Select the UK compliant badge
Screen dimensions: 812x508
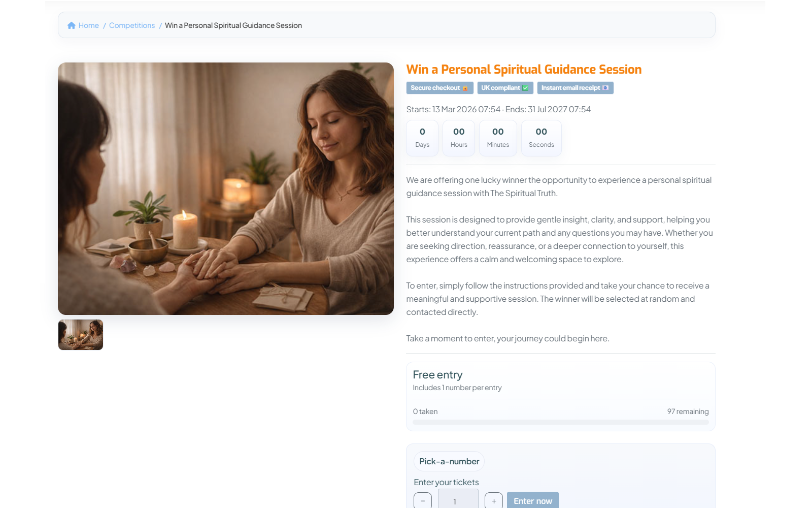point(505,88)
